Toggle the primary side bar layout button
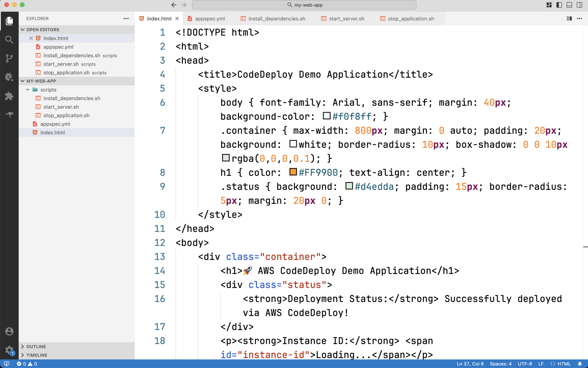The image size is (588, 368). [x=559, y=5]
